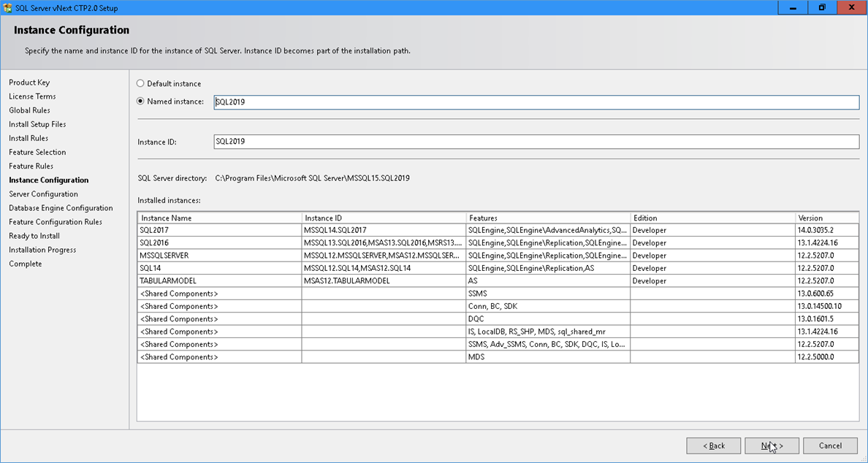
Task: Click the AS features cell for TABULARMODEL
Action: coord(548,281)
